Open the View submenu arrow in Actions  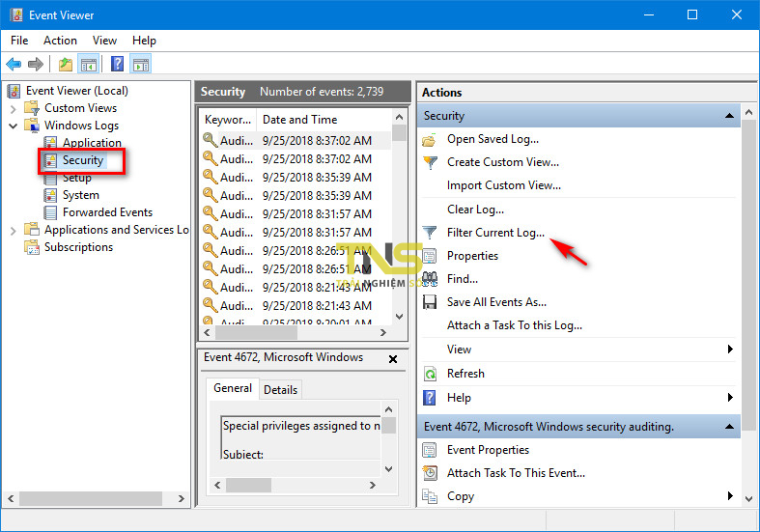click(730, 350)
